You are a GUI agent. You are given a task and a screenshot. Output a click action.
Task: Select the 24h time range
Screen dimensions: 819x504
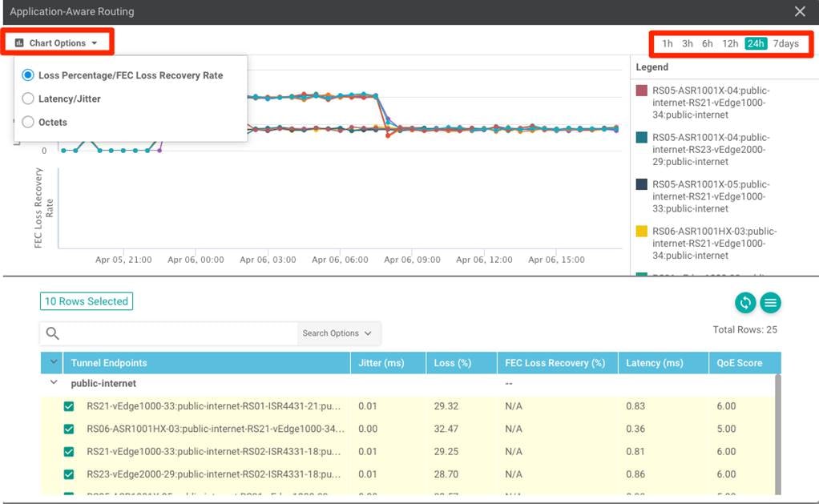pyautogui.click(x=756, y=43)
